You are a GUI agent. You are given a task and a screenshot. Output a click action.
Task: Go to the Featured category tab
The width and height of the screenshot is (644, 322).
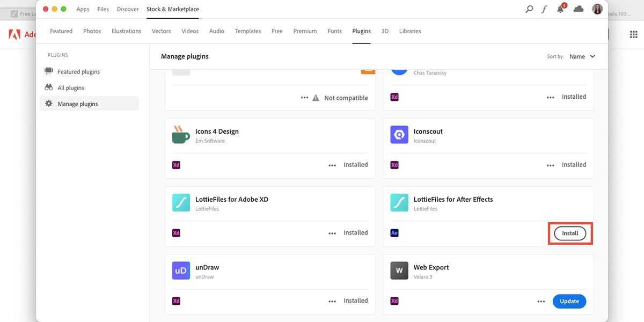point(61,31)
